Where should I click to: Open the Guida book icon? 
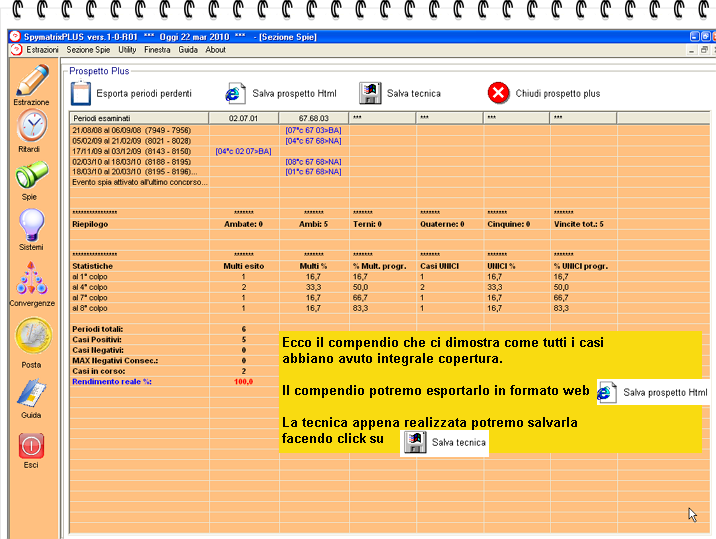pos(31,393)
